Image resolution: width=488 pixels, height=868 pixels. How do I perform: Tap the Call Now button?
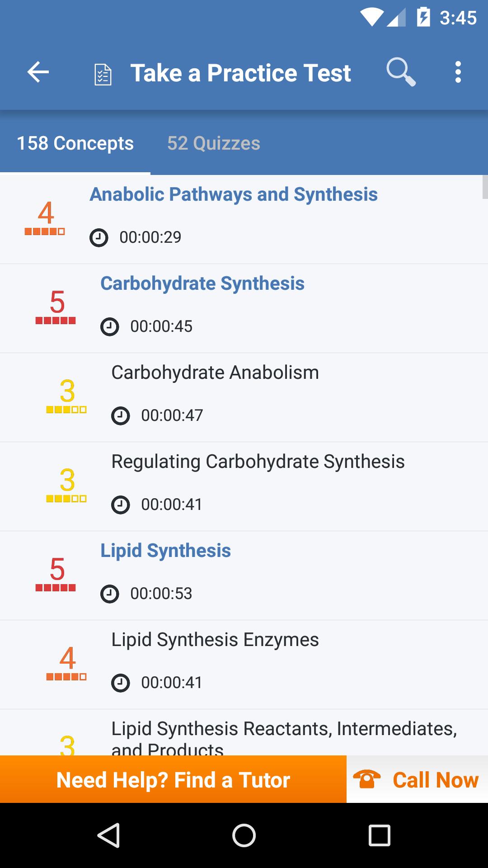point(417,779)
